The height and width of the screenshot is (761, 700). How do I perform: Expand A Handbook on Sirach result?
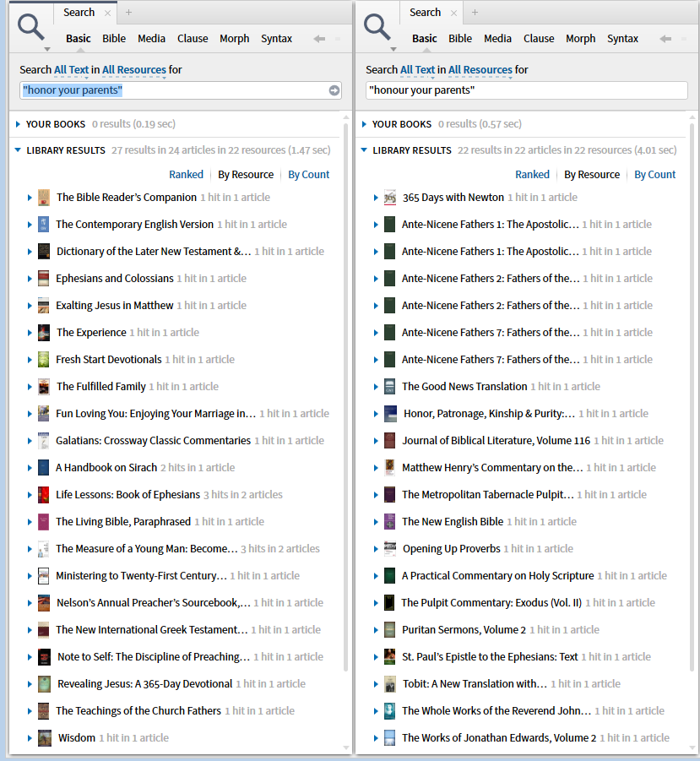30,468
